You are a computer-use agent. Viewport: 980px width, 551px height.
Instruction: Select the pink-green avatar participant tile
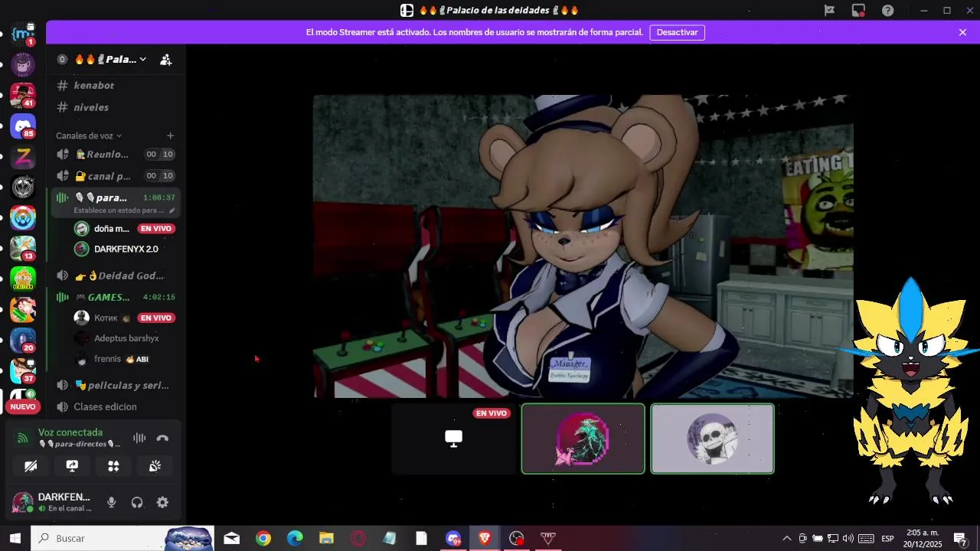(x=583, y=439)
